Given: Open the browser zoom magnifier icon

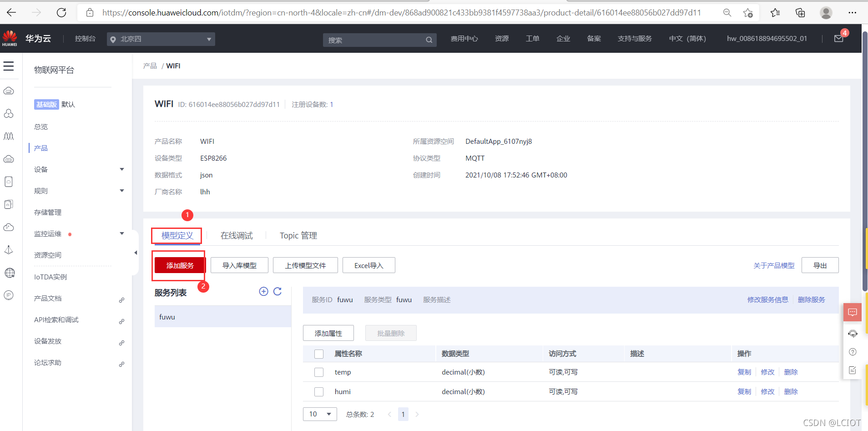Looking at the screenshot, I should coord(727,13).
